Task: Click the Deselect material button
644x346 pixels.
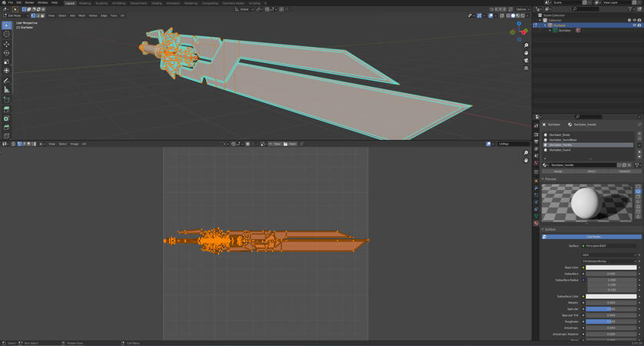Action: tap(625, 171)
